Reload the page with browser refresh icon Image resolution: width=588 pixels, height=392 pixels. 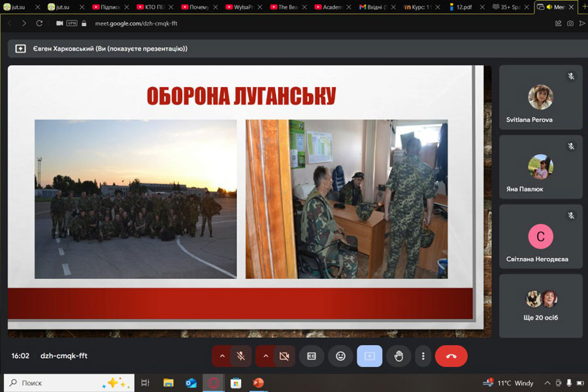[39, 24]
